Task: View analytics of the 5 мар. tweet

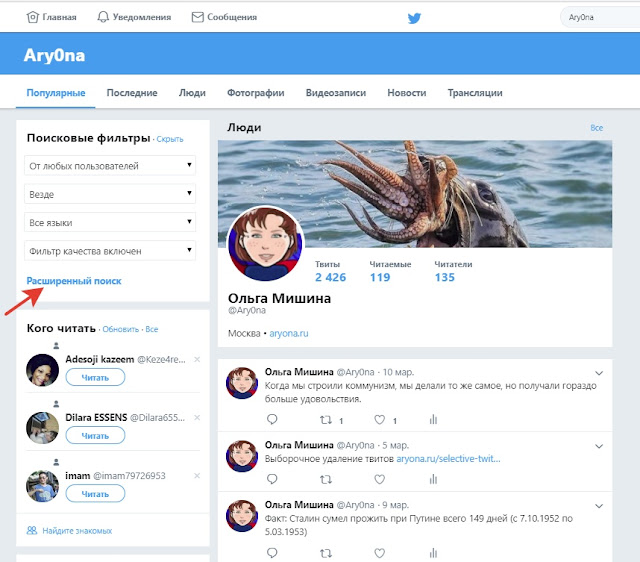Action: [x=433, y=479]
